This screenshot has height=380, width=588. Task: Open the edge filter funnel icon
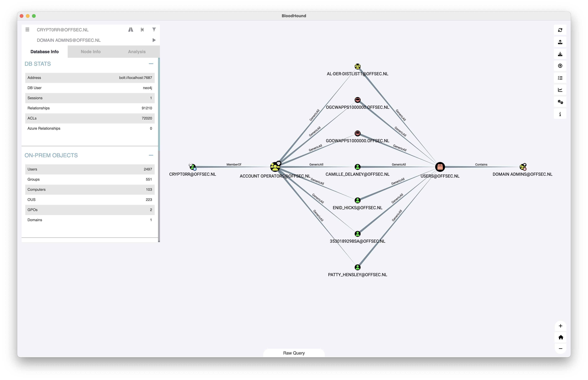click(154, 30)
